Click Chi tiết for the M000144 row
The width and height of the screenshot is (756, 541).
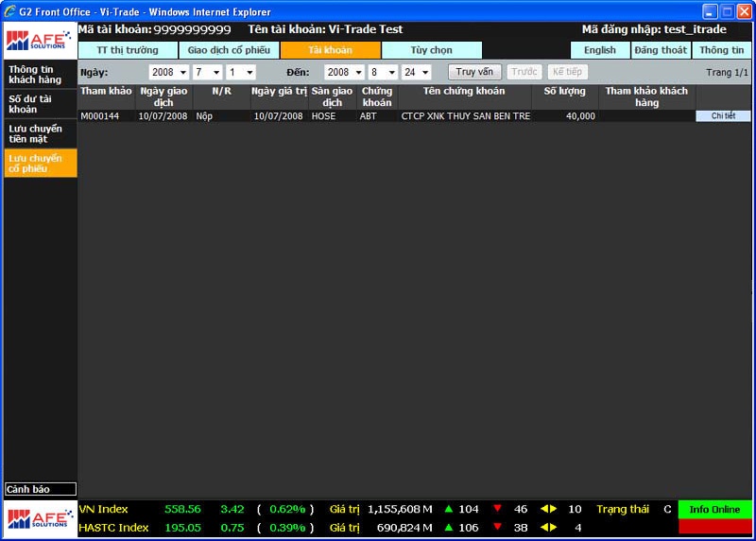tap(723, 115)
